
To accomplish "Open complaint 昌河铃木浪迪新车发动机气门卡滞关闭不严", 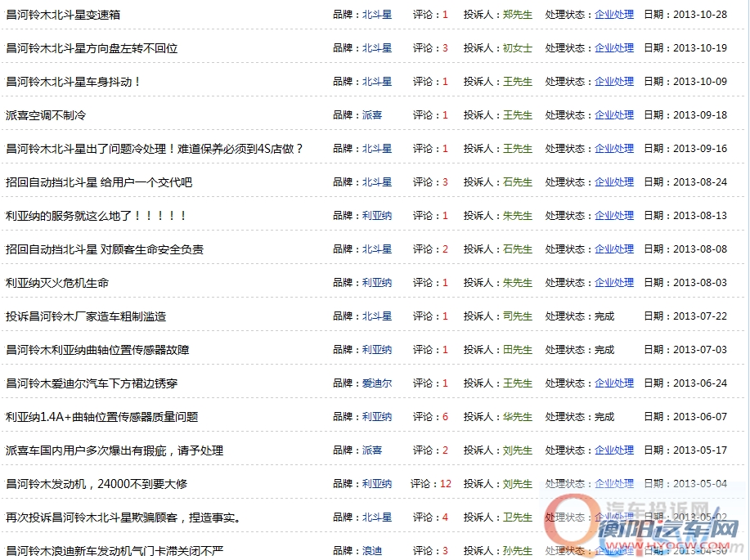I will click(115, 550).
